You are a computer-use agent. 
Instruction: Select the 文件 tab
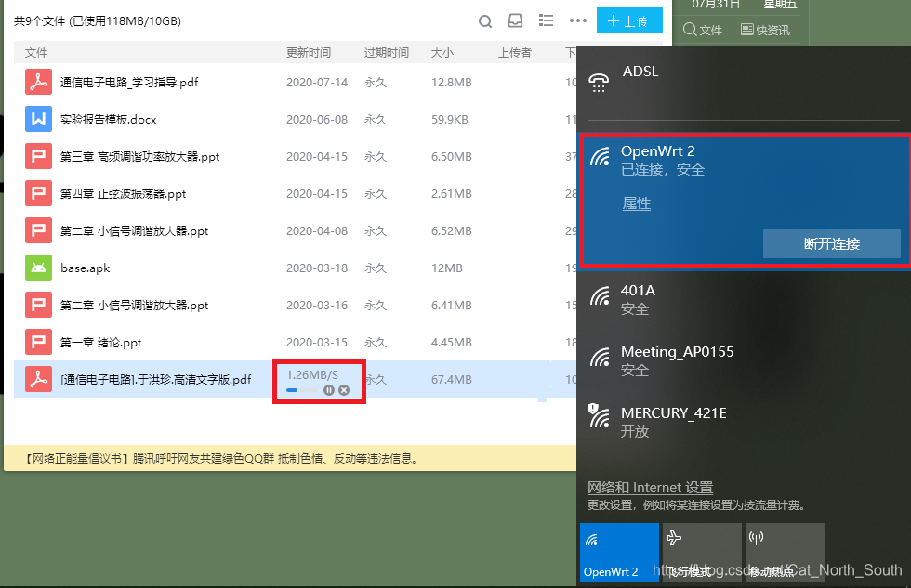point(703,29)
